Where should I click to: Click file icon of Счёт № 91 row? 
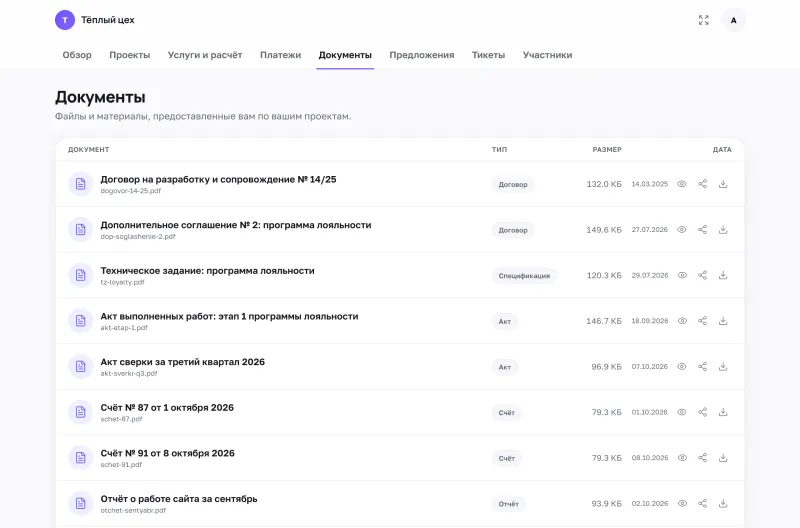tap(81, 458)
